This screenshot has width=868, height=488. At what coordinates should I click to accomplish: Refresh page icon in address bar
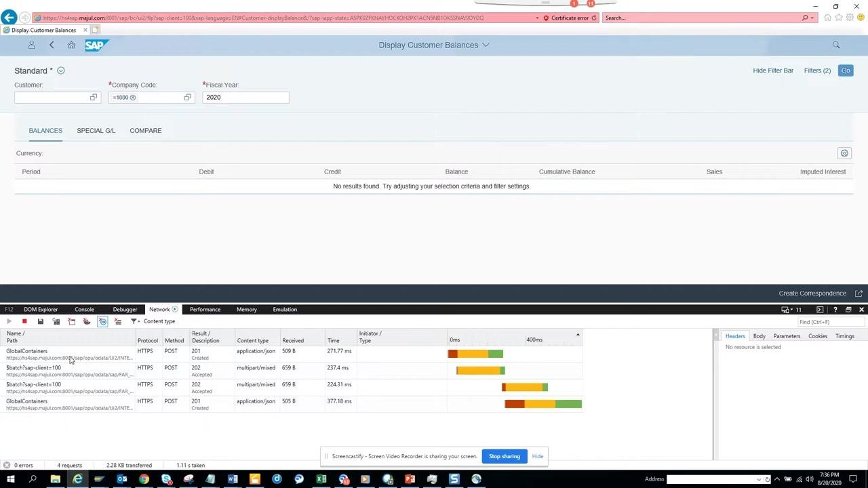[x=594, y=18]
